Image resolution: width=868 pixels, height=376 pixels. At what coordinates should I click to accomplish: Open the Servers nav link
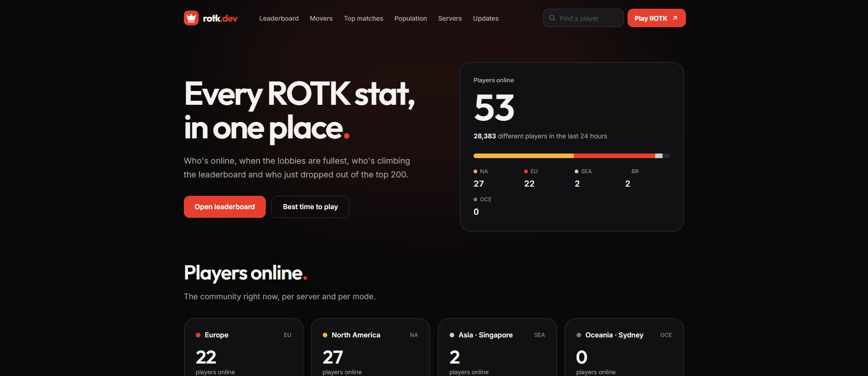coord(450,18)
